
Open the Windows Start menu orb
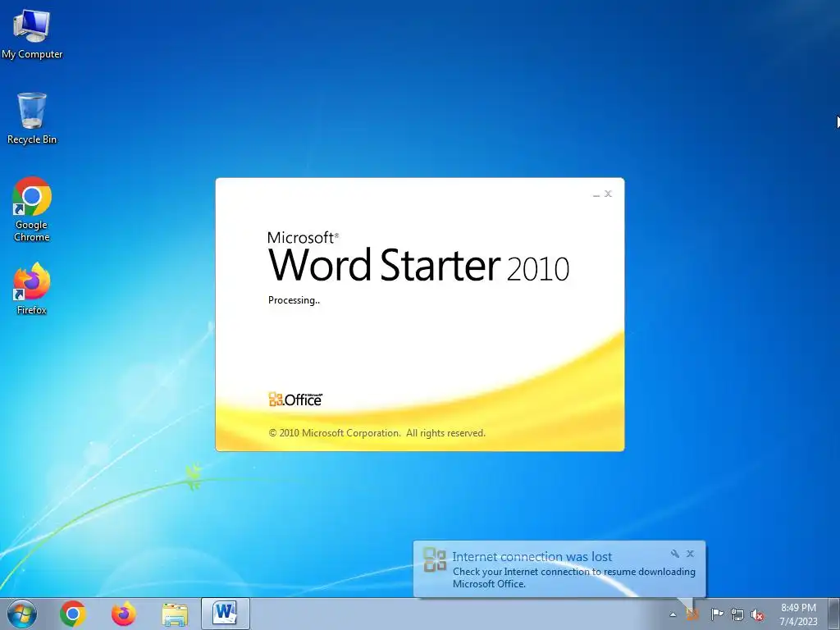(22, 614)
